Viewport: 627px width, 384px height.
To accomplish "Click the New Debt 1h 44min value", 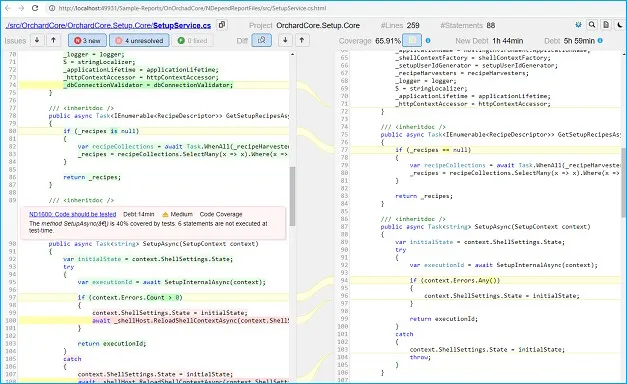I will [507, 41].
